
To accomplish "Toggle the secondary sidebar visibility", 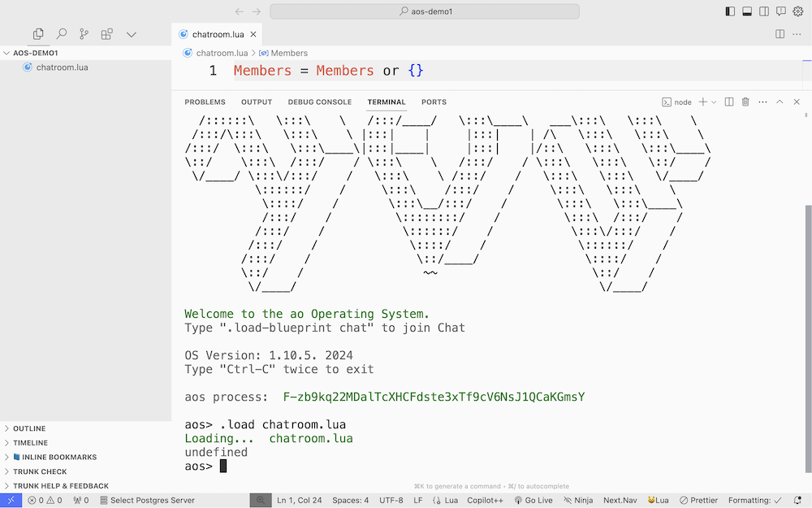I will pos(764,11).
